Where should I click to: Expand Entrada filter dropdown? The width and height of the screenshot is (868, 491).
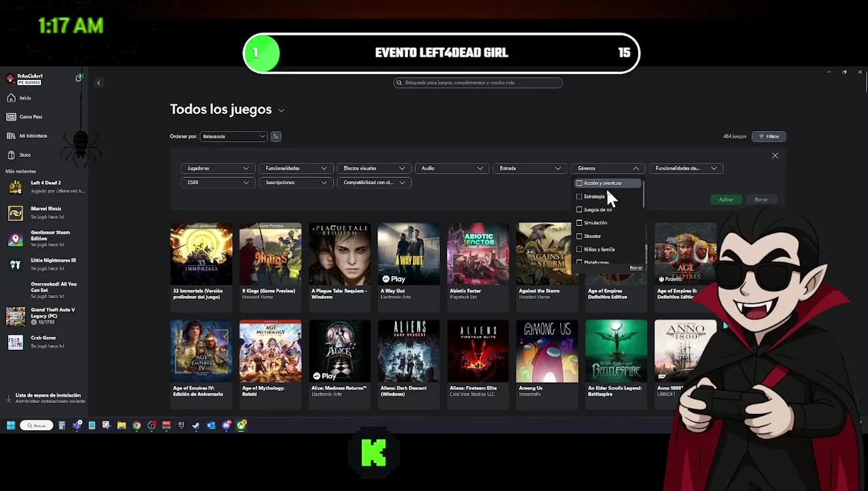530,168
